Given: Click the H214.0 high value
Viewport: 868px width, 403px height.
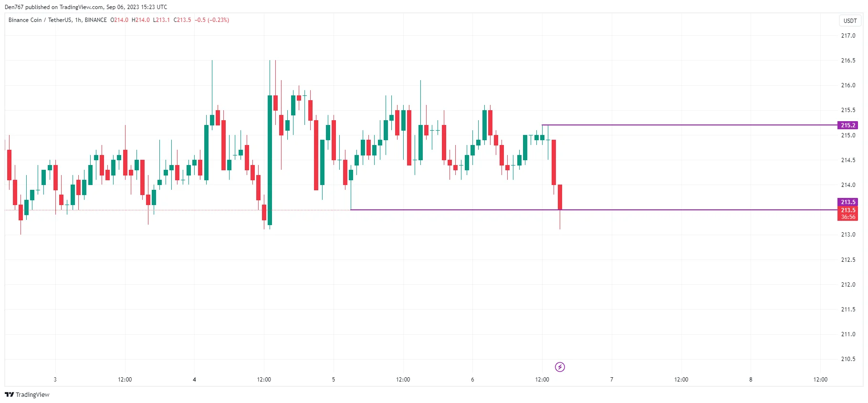Looking at the screenshot, I should click(x=141, y=20).
